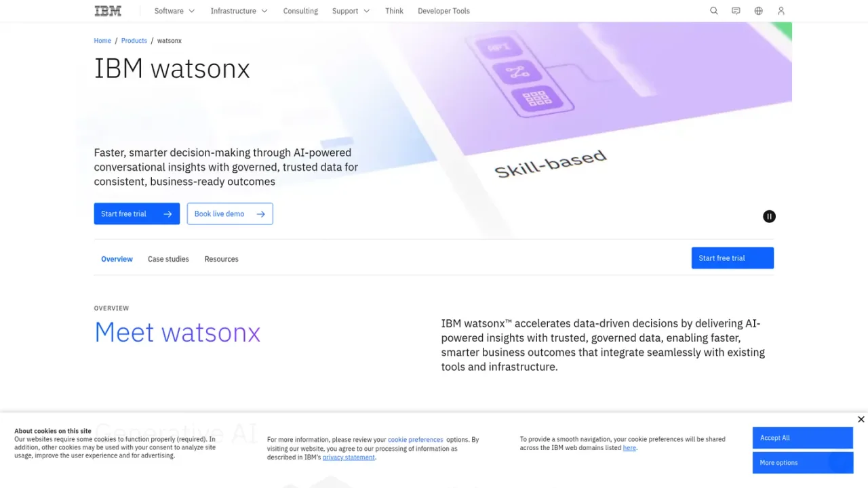
Task: Open the search magnifier icon
Action: pyautogui.click(x=714, y=11)
